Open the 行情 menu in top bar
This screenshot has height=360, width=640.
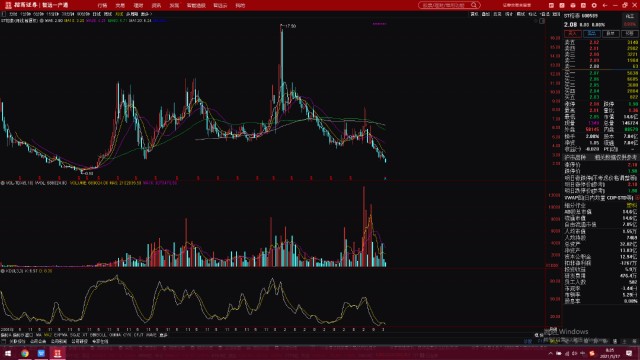102,6
